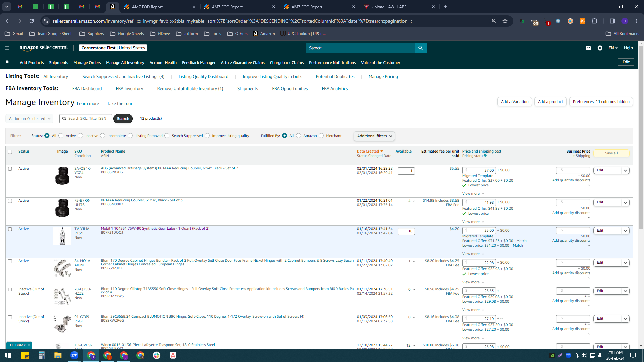The image size is (644, 362).
Task: Filter Fulfilled By Amazon radio option
Action: (x=299, y=136)
